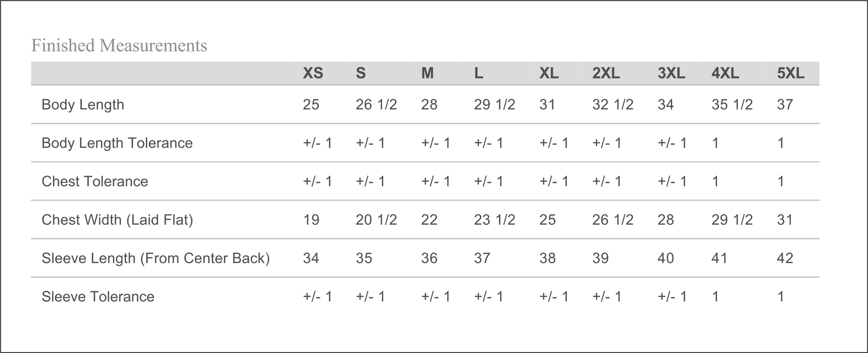Select the XS column header

pyautogui.click(x=313, y=73)
